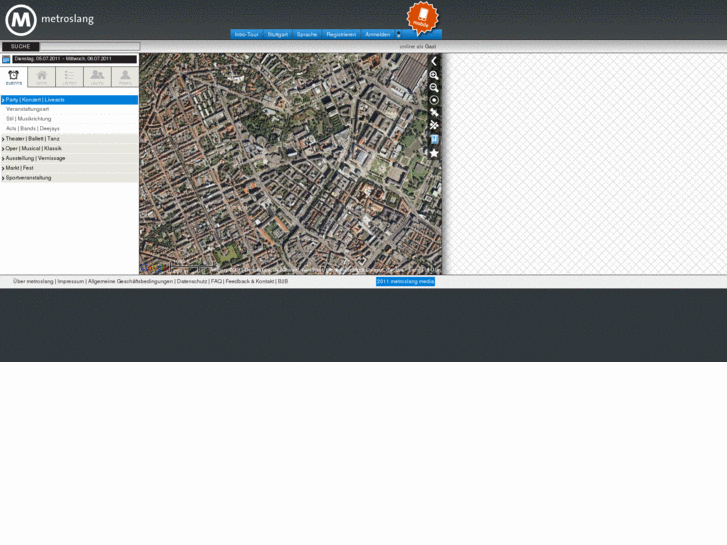Click the star favorites icon on map
The height and width of the screenshot is (545, 727).
coord(434,153)
